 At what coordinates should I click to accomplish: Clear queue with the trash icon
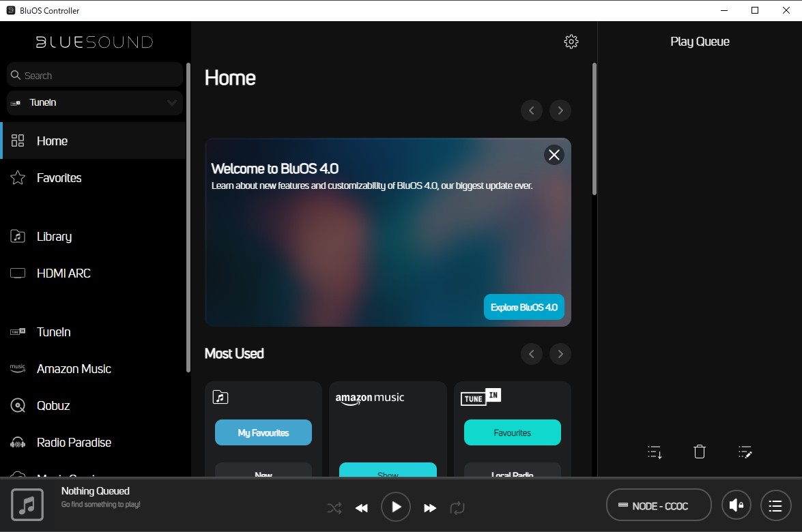(699, 452)
